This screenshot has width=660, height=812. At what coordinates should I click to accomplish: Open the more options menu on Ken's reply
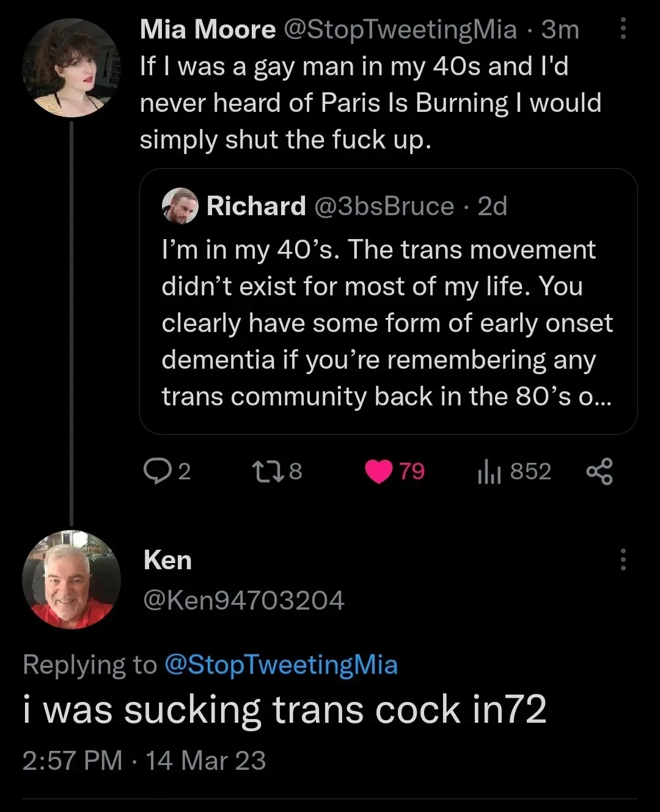tap(623, 559)
